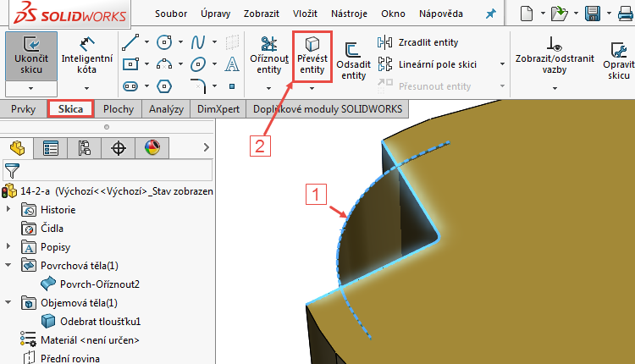Select the Ellipse sketch tool

pos(198,64)
